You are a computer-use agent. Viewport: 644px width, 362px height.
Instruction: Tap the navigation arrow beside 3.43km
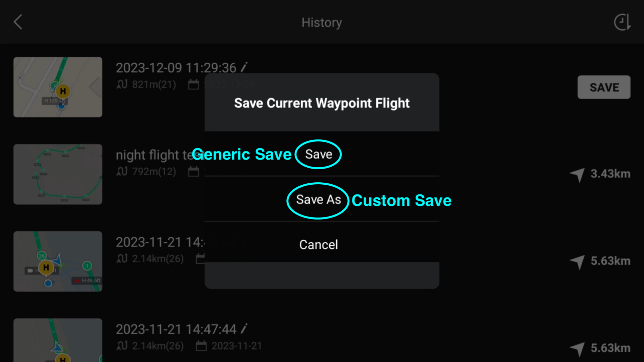577,175
